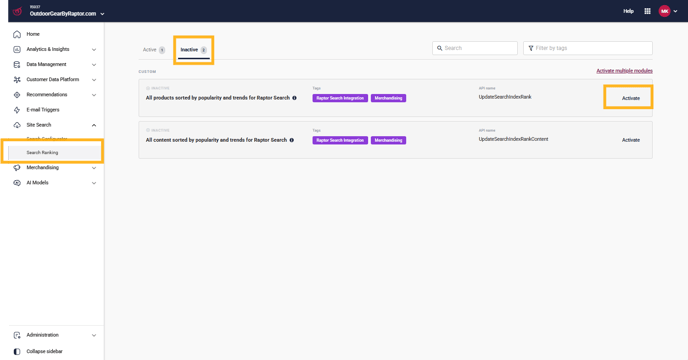The width and height of the screenshot is (688, 360).
Task: Click the filter funnel icon
Action: (531, 48)
